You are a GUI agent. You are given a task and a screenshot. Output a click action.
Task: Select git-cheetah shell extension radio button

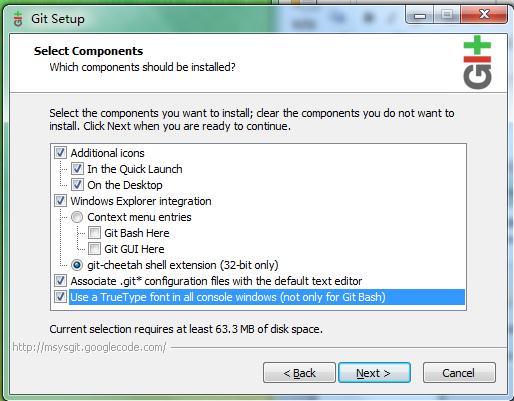77,265
